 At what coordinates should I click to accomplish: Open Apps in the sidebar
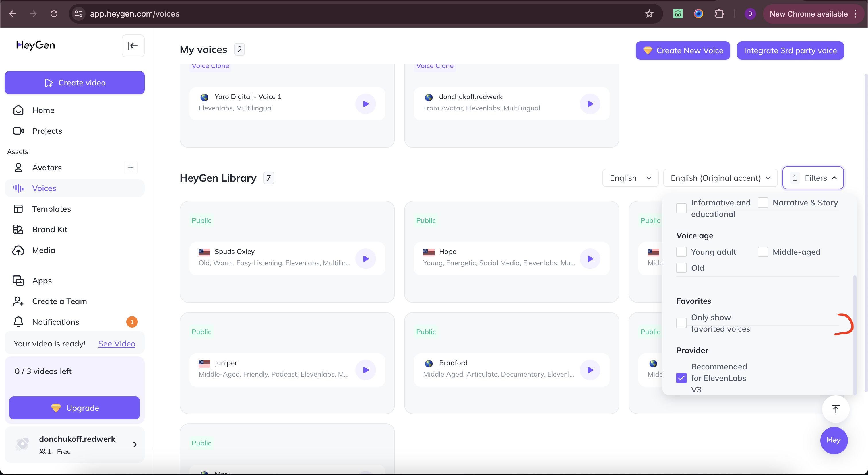click(74, 281)
